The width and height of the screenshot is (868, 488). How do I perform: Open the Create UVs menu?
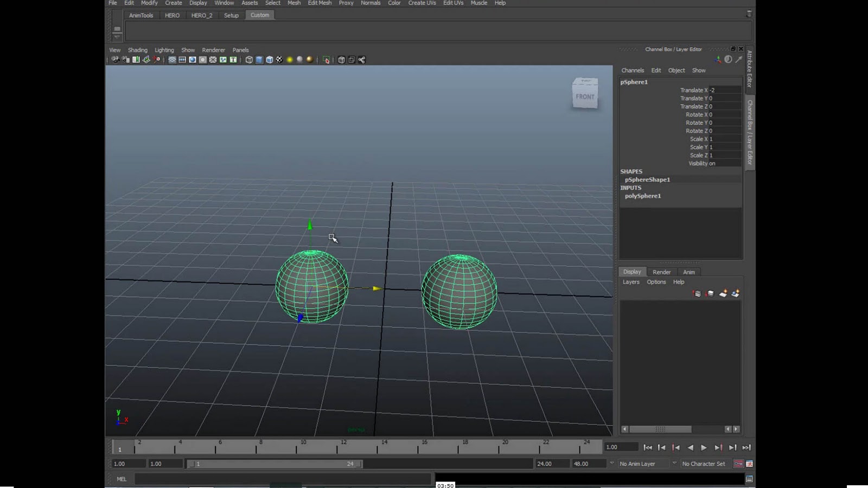422,3
